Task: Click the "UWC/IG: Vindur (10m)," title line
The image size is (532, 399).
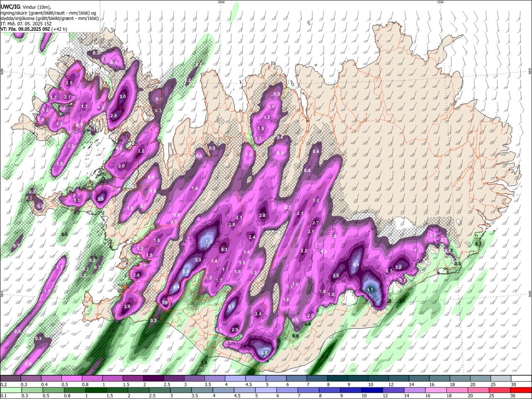Action: (26, 7)
